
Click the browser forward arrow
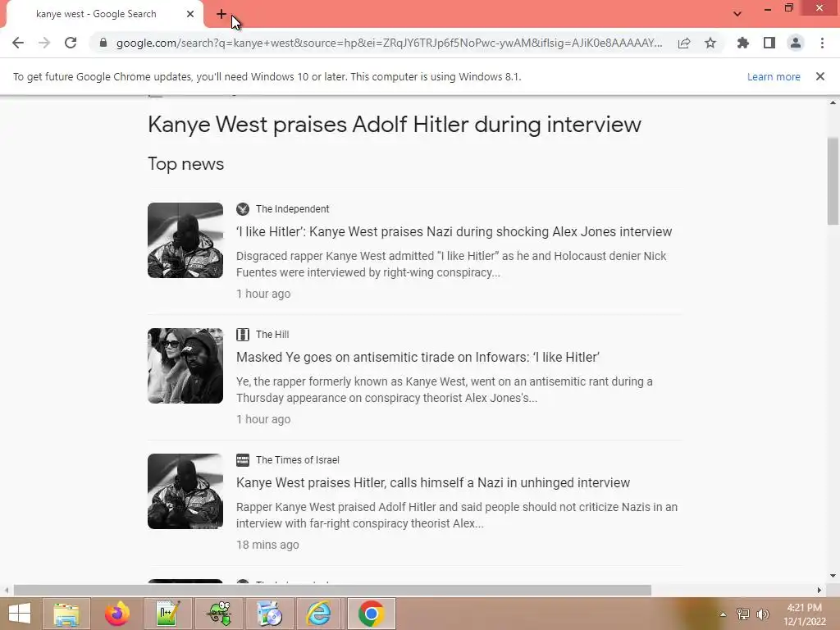coord(44,43)
